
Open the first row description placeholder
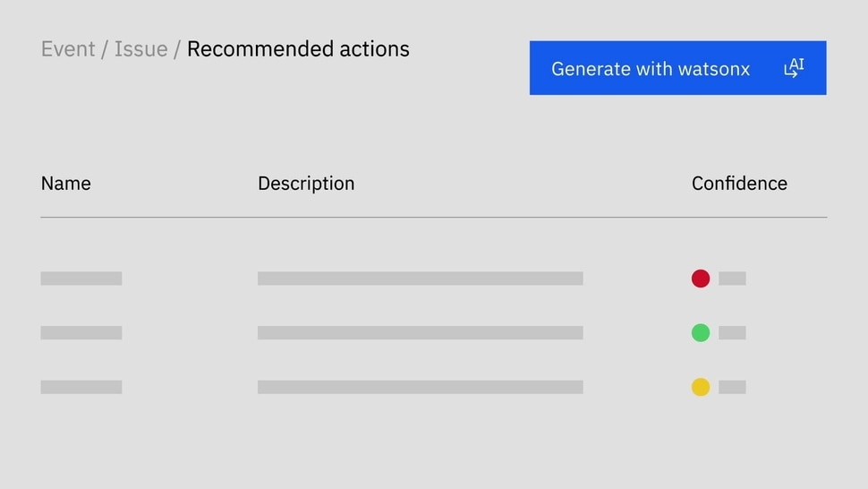coord(421,278)
